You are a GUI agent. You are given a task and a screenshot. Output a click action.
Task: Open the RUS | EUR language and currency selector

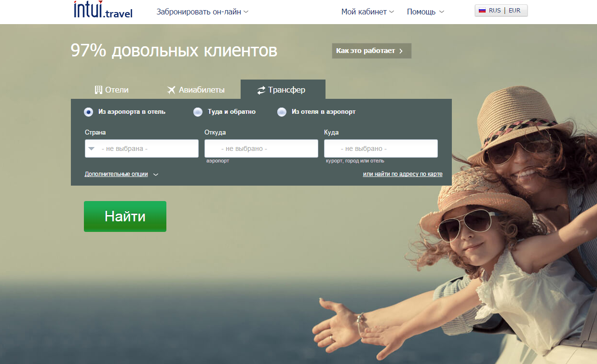(x=501, y=11)
